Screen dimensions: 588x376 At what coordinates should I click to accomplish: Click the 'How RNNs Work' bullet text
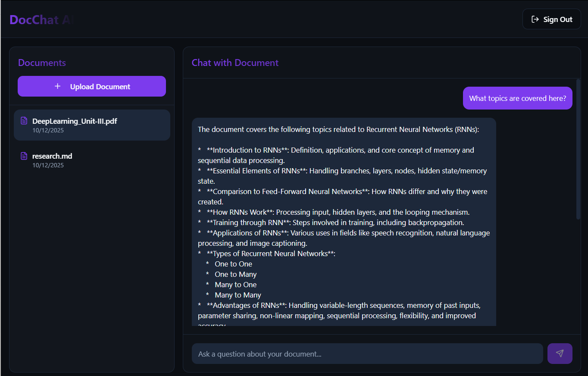click(338, 212)
